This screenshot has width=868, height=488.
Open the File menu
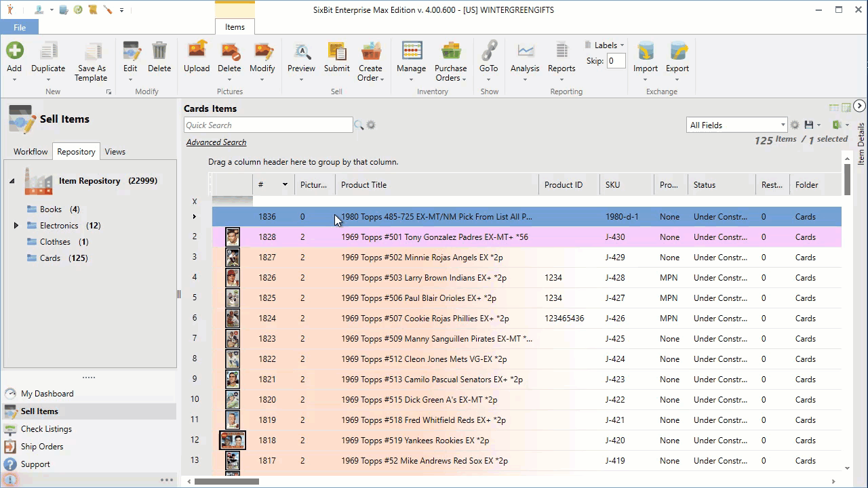pos(20,27)
